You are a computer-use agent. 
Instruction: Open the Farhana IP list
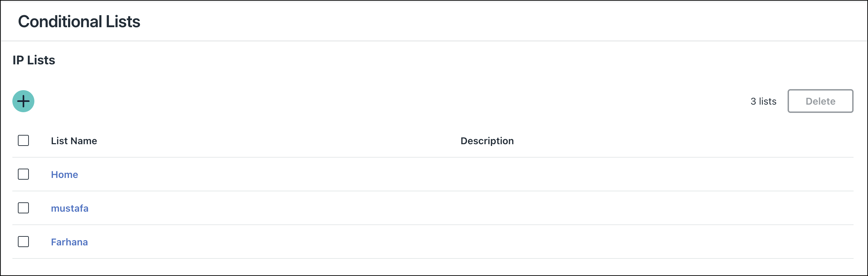click(x=69, y=242)
